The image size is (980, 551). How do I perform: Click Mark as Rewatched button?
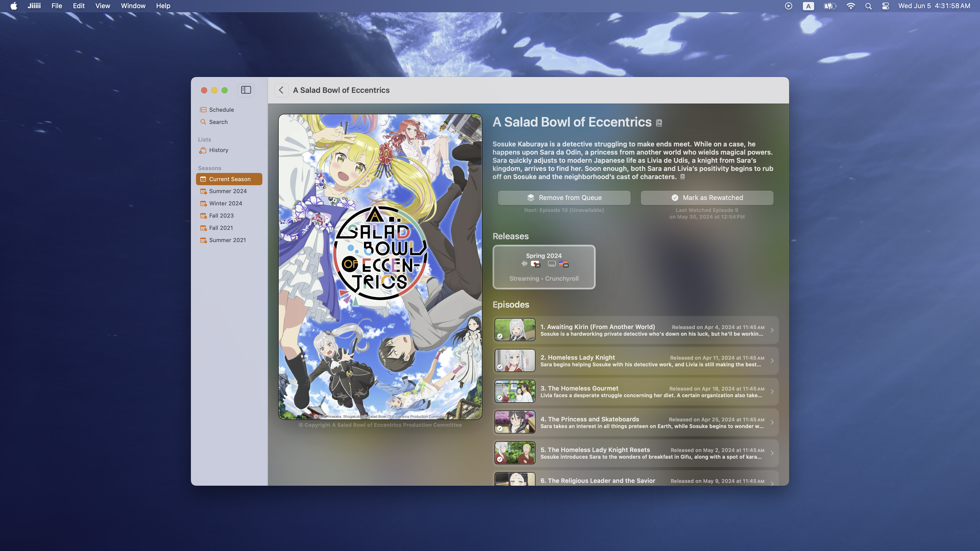[706, 198]
